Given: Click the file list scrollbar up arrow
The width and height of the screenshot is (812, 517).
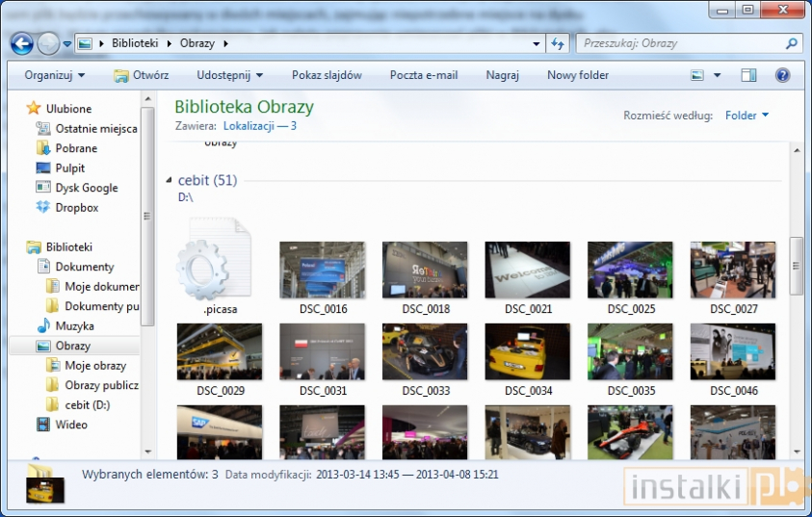Looking at the screenshot, I should point(797,150).
